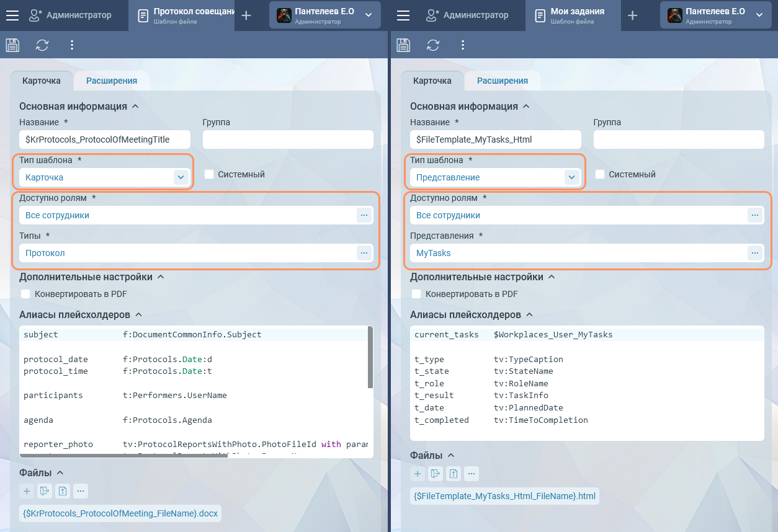Open the FileTemplate MyTasks Html .html file link
Image resolution: width=778 pixels, height=532 pixels.
click(x=504, y=496)
